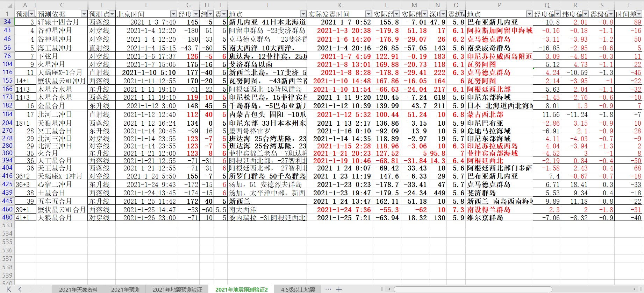Click cell 维尔京群岛
This screenshot has height=293, width=644.
pos(499,218)
